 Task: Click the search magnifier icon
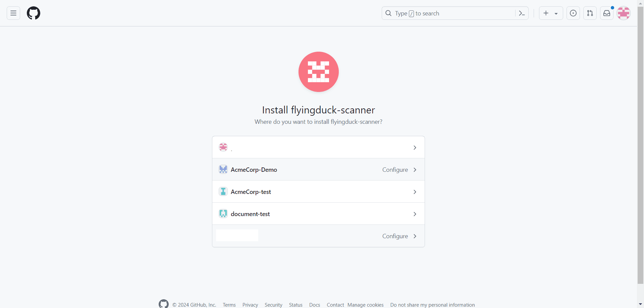point(388,13)
